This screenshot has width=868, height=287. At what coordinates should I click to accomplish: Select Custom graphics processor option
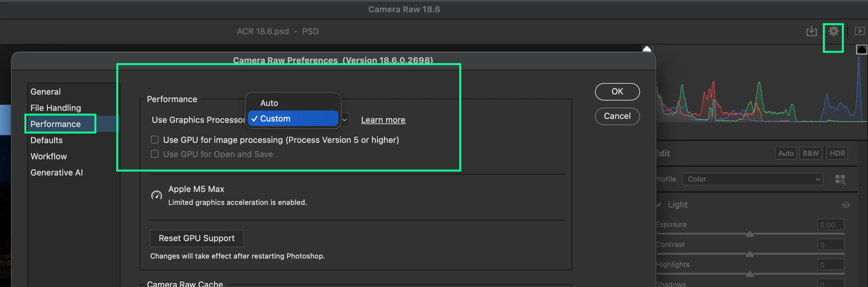point(293,118)
